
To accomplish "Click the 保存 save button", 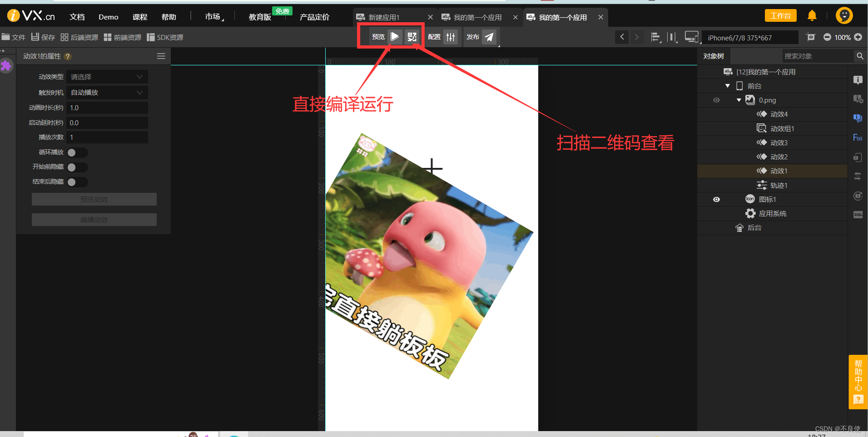I will (43, 37).
